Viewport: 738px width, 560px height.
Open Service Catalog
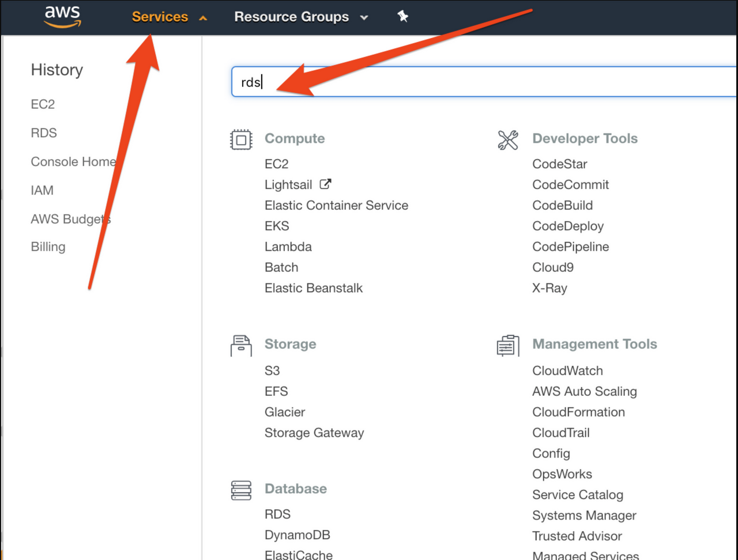coord(578,495)
